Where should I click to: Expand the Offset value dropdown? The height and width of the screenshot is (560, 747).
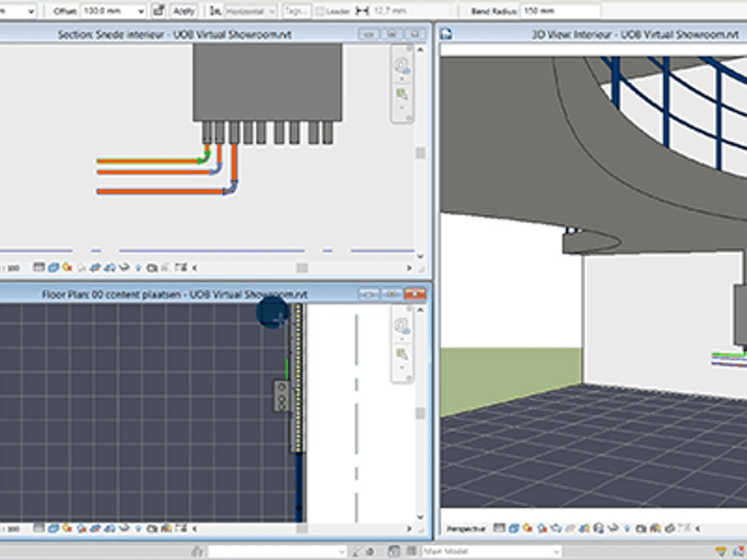pyautogui.click(x=140, y=11)
